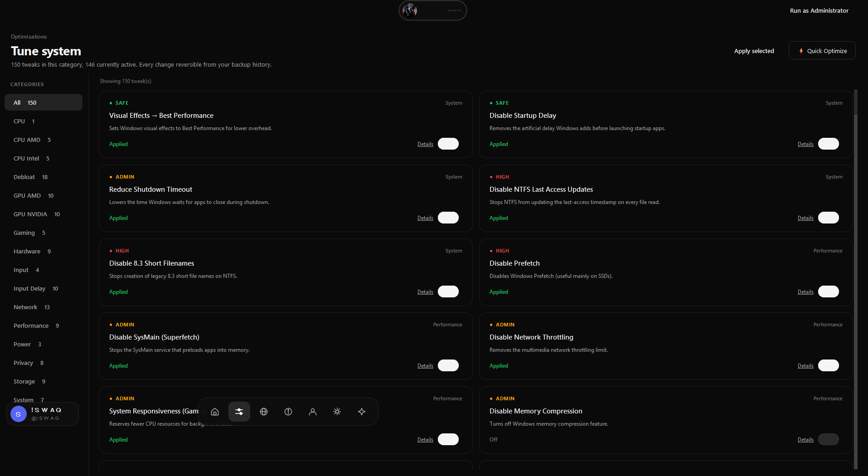Toggle Disable 8.3 Short Filenames switch
This screenshot has height=476, width=868.
448,291
